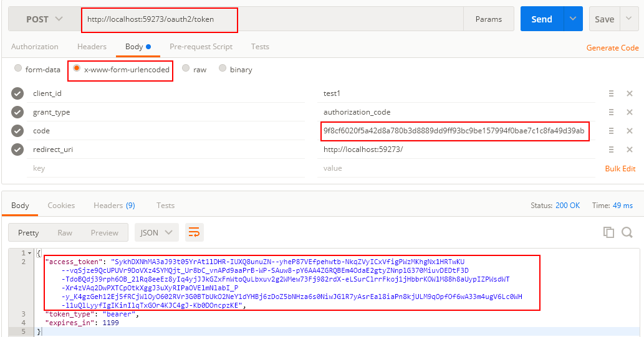The image size is (644, 337).
Task: Open the response Headers (9) tab
Action: click(x=114, y=206)
